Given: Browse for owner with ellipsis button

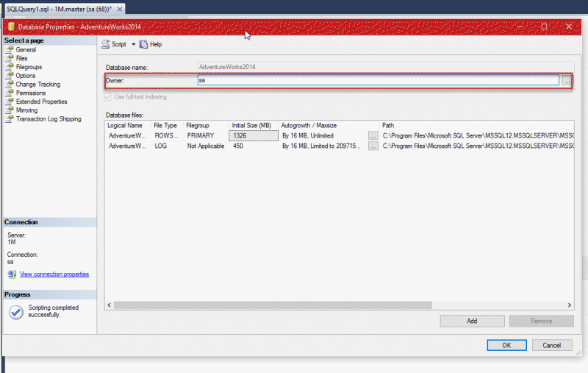Looking at the screenshot, I should coord(567,80).
